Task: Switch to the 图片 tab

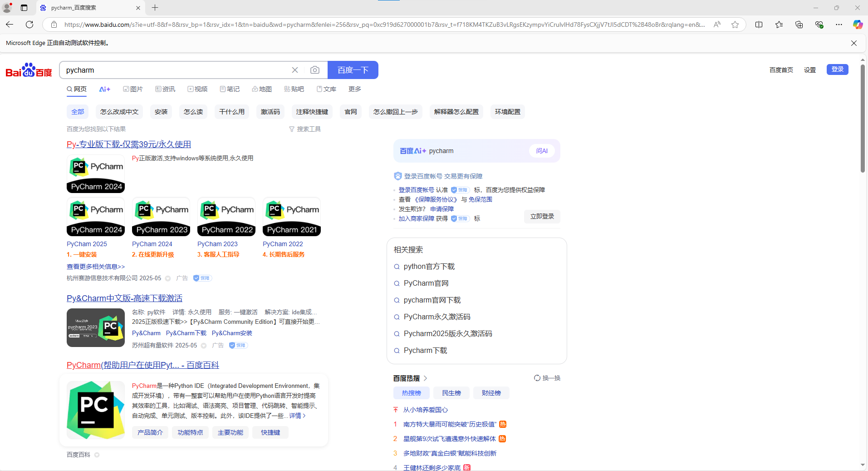Action: click(133, 89)
